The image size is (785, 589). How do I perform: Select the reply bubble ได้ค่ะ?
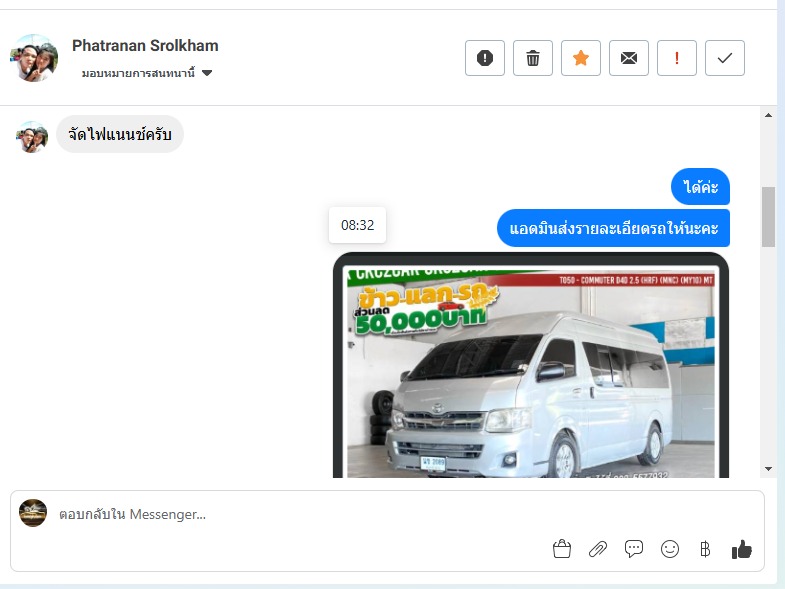700,187
